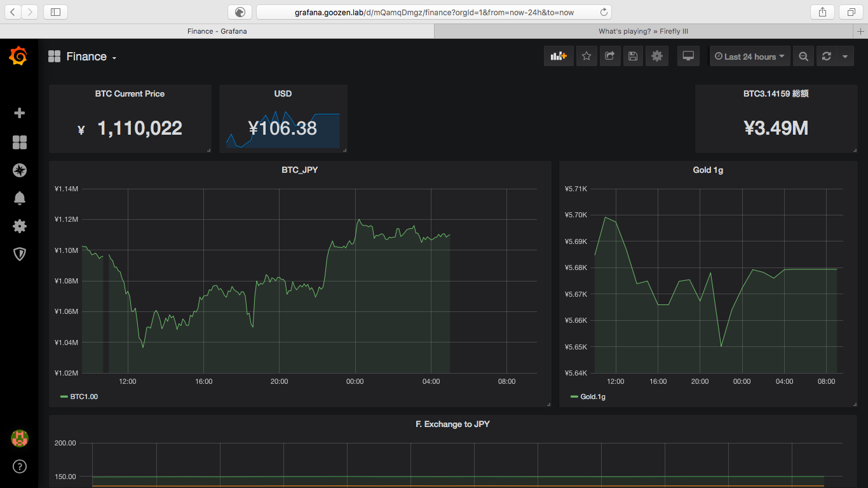868x488 pixels.
Task: Open F. Exchange to JPY panel menu
Action: pos(452,424)
